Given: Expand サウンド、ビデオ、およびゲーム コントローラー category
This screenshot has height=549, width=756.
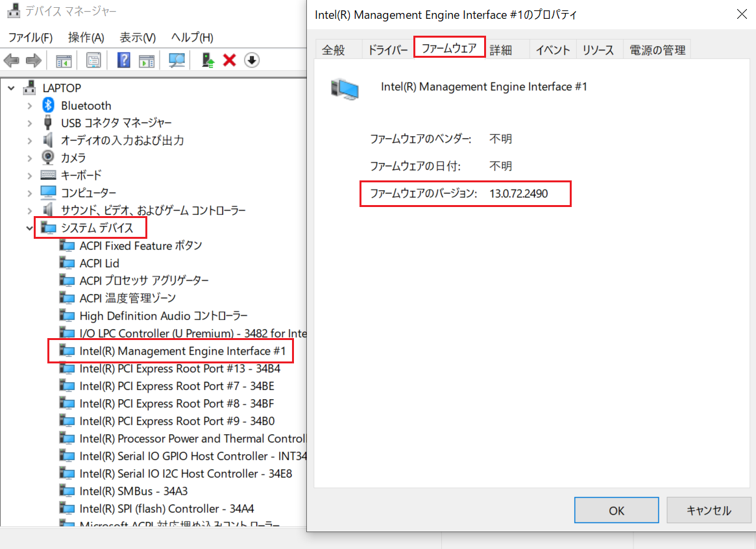Looking at the screenshot, I should [30, 210].
